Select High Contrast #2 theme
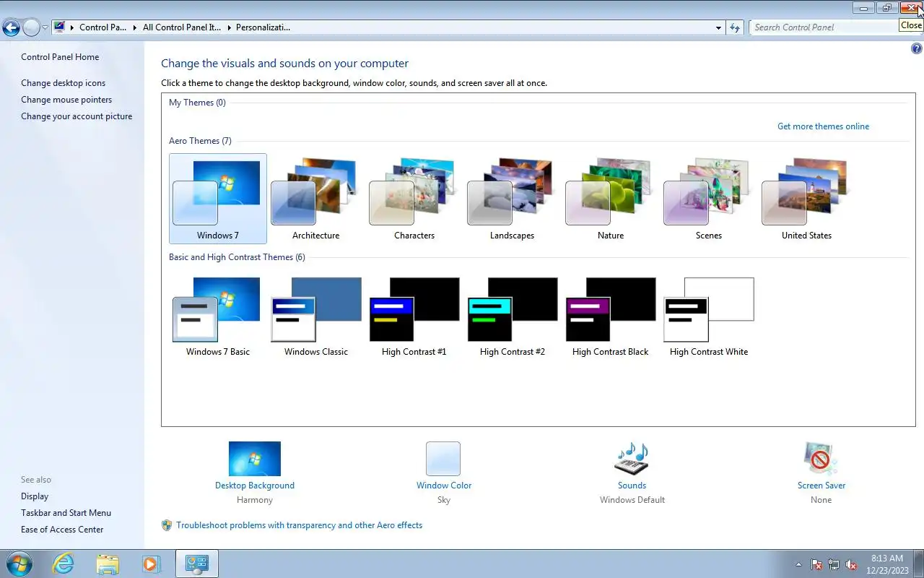The height and width of the screenshot is (578, 924). [512, 316]
